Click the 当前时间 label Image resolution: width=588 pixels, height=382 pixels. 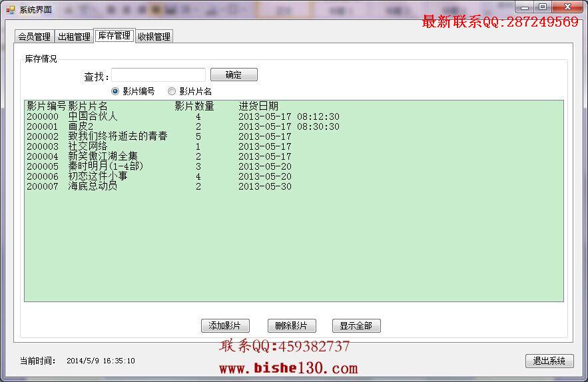point(37,361)
